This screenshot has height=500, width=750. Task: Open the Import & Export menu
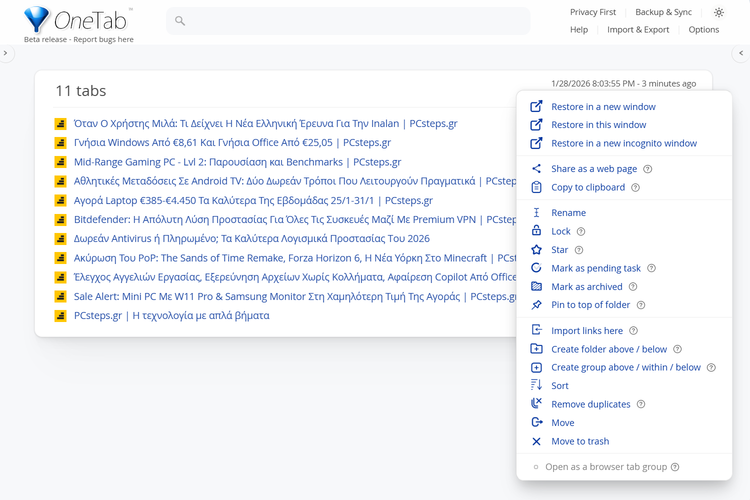point(638,30)
